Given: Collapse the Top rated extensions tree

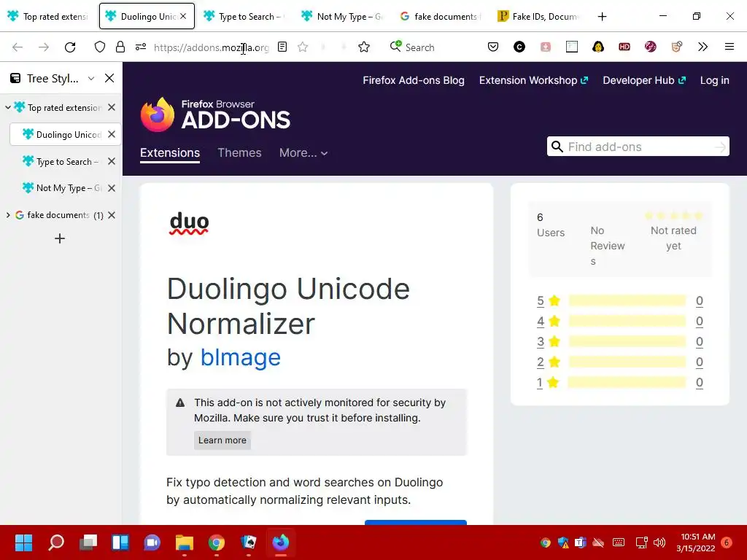Looking at the screenshot, I should coord(8,108).
